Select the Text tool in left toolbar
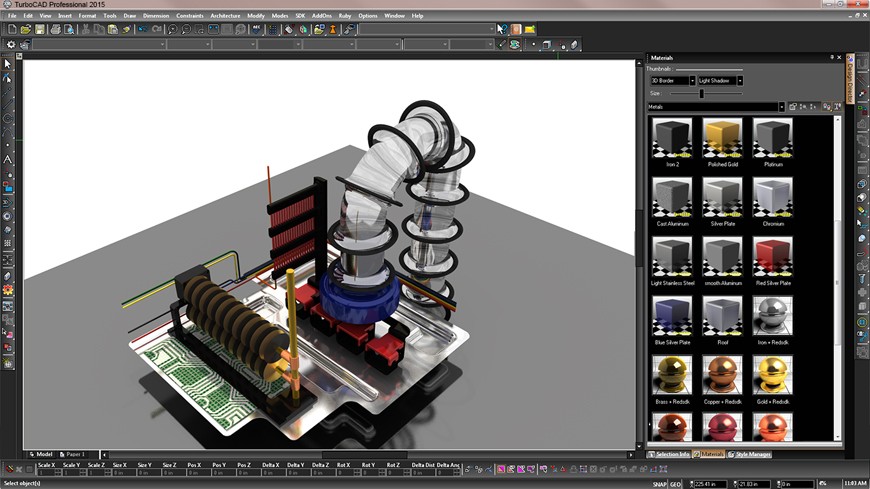The height and width of the screenshot is (489, 870). [8, 159]
